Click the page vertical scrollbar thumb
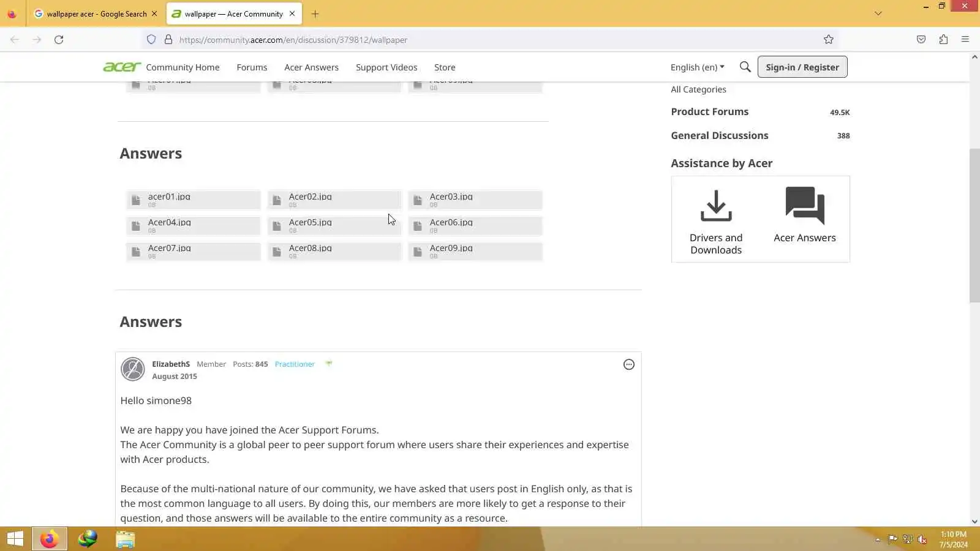The width and height of the screenshot is (980, 551). (x=974, y=225)
